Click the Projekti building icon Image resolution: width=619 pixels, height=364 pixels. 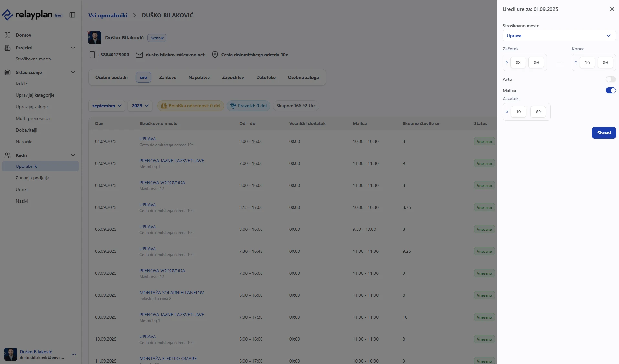[7, 48]
